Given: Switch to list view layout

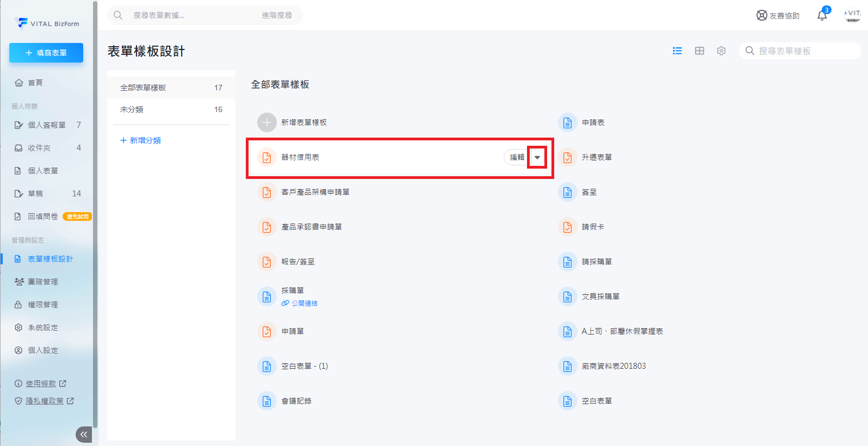Looking at the screenshot, I should click(x=677, y=51).
